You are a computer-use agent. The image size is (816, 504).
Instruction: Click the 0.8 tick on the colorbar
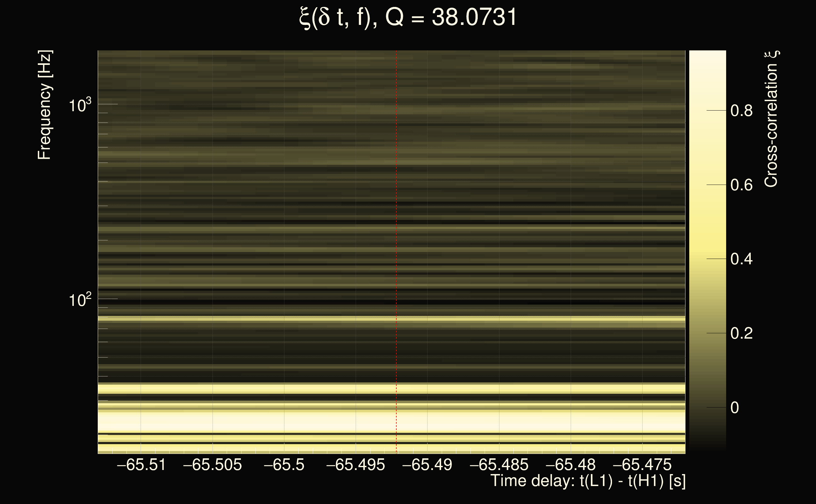(x=741, y=111)
